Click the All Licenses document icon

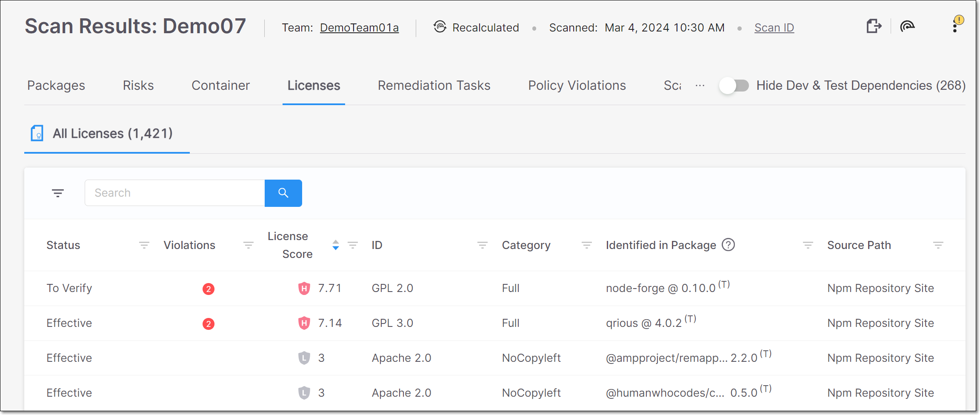(37, 133)
